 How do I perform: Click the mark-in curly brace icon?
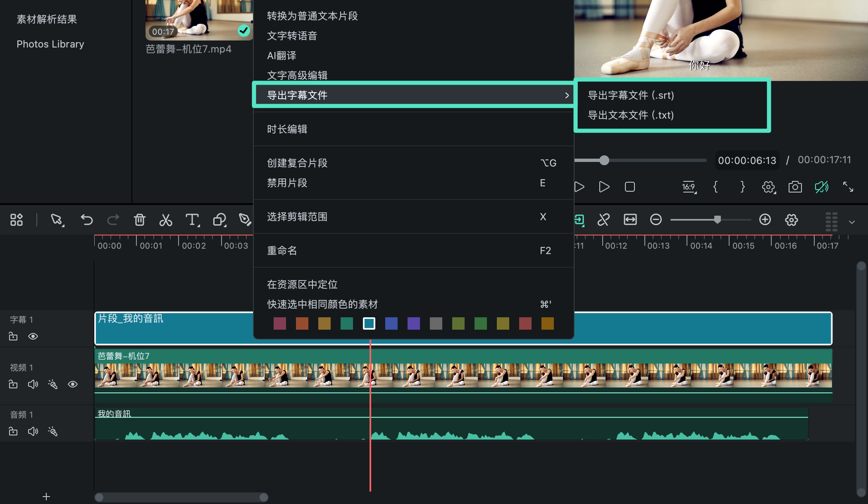[715, 187]
